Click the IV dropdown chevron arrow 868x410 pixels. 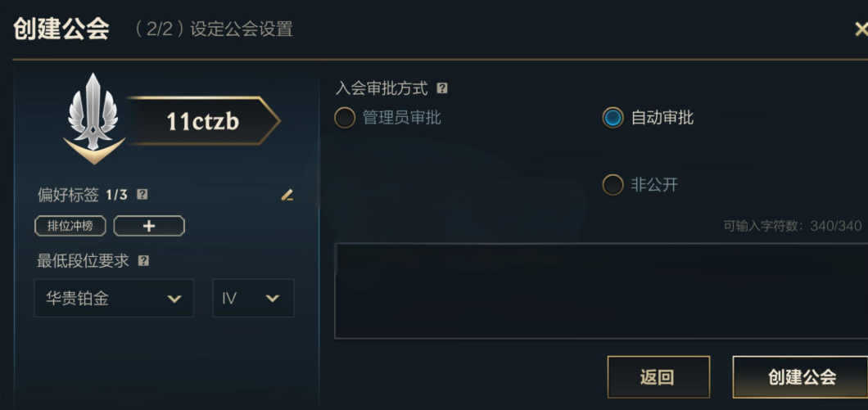(272, 299)
